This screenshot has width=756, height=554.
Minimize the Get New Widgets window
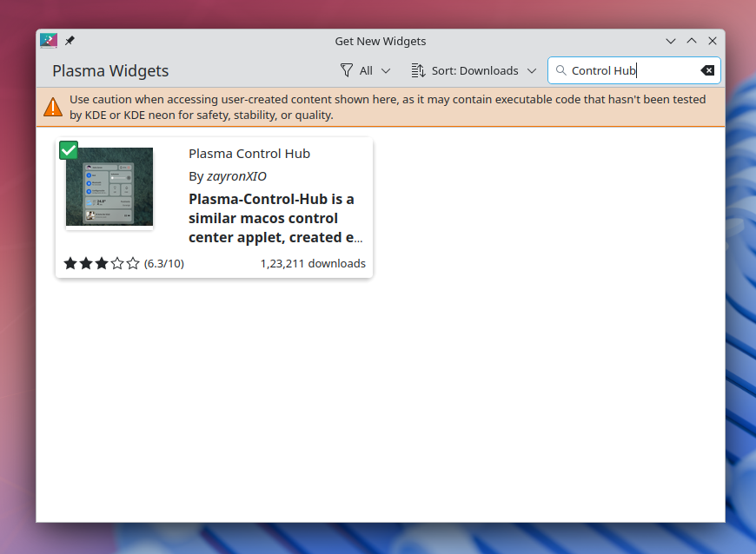tap(671, 41)
